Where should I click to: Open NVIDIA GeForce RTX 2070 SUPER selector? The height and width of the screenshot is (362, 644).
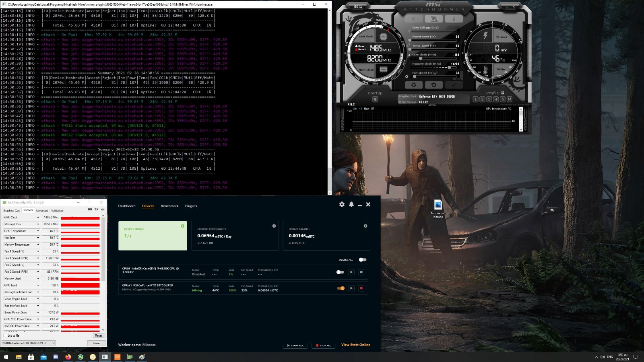pos(29,343)
